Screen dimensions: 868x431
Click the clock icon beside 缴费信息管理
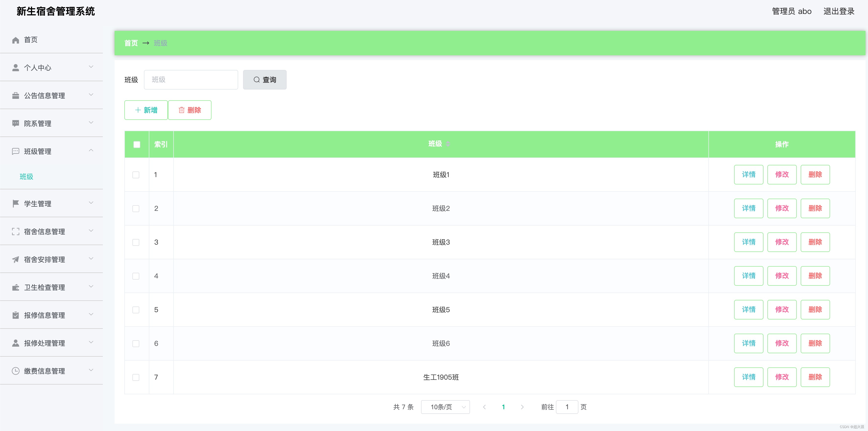pyautogui.click(x=15, y=371)
